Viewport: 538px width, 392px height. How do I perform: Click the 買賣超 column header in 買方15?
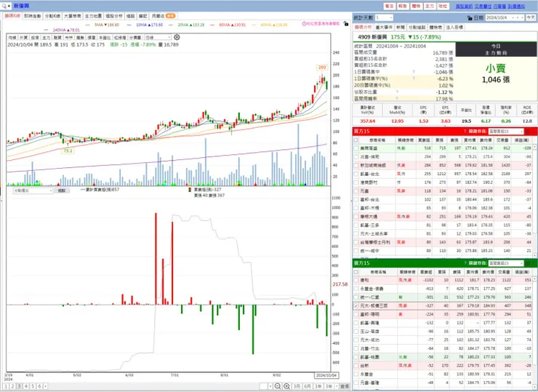(x=423, y=140)
